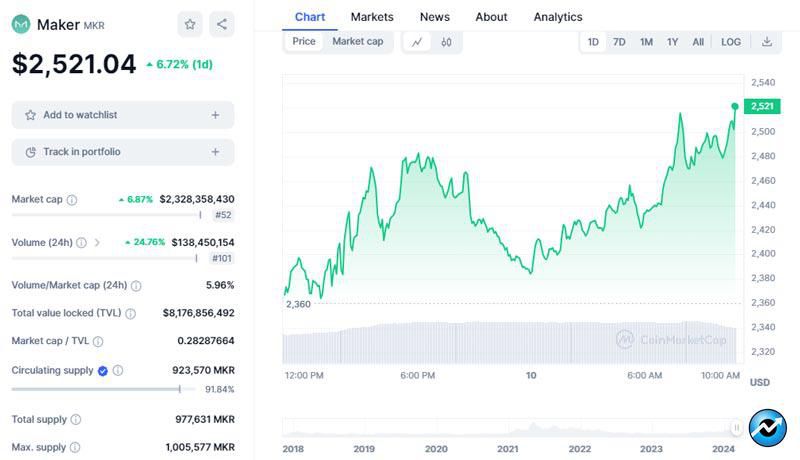The width and height of the screenshot is (800, 460).
Task: Toggle LOG scale on chart
Action: [x=731, y=42]
